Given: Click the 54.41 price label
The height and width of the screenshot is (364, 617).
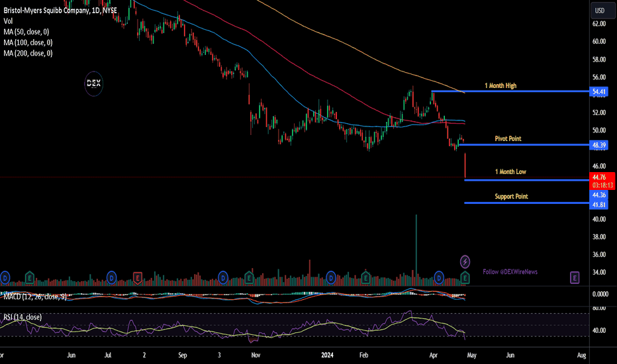Looking at the screenshot, I should (599, 92).
